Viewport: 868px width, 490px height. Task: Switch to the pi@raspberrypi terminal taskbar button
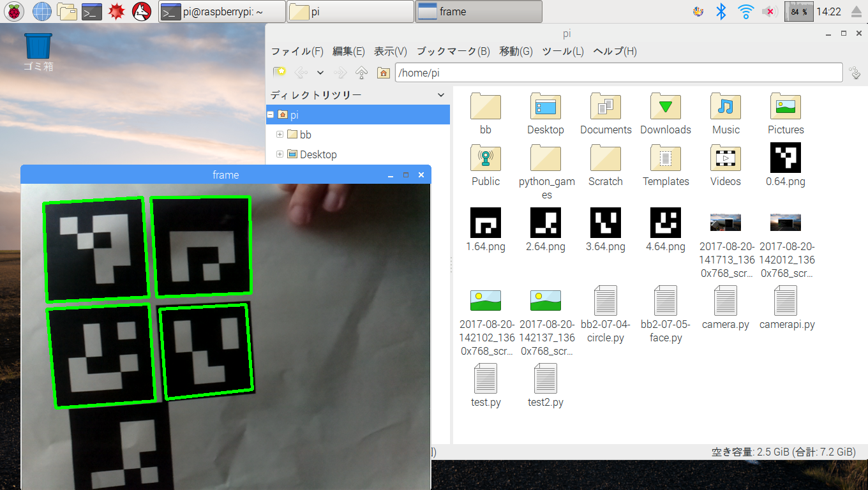pos(222,11)
